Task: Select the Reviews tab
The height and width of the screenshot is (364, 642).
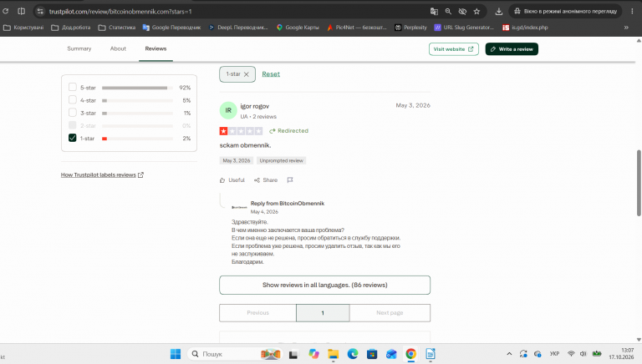Action: click(155, 48)
